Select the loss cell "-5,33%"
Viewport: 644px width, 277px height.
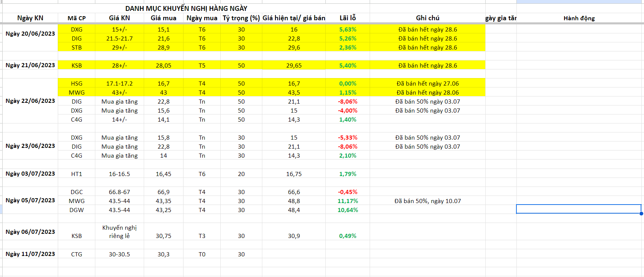[348, 137]
